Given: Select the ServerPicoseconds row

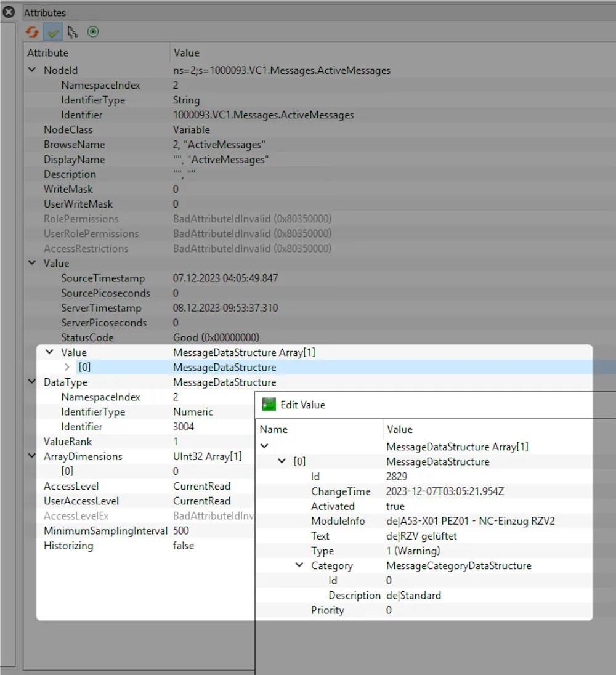Looking at the screenshot, I should click(320, 323).
